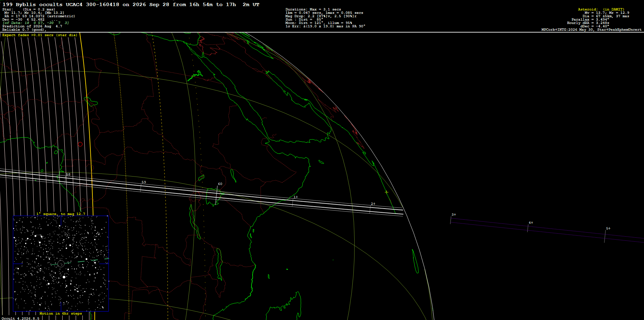This screenshot has width=644, height=320.
Task: Click the 'Parallax = 3.494"' value
Action: pos(590,20)
